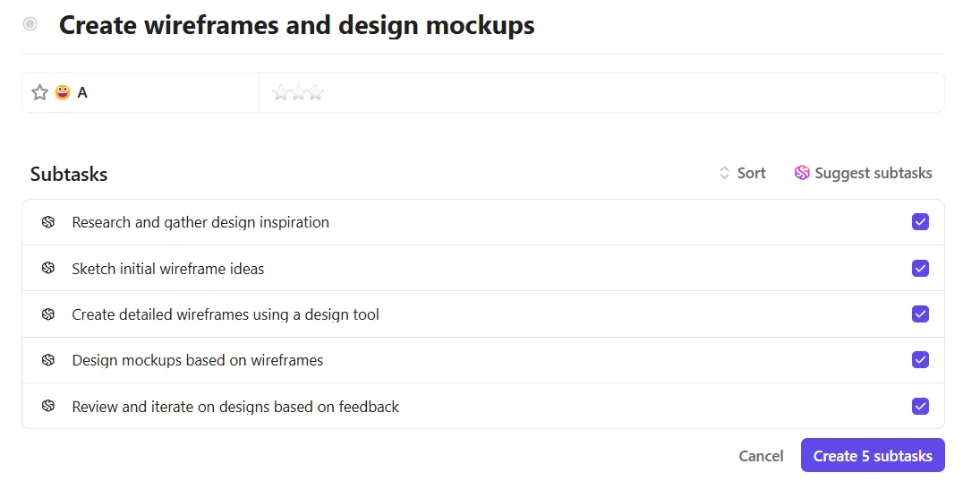Click the AI icon beside Review and iterate on designs
The image size is (980, 490).
48,406
